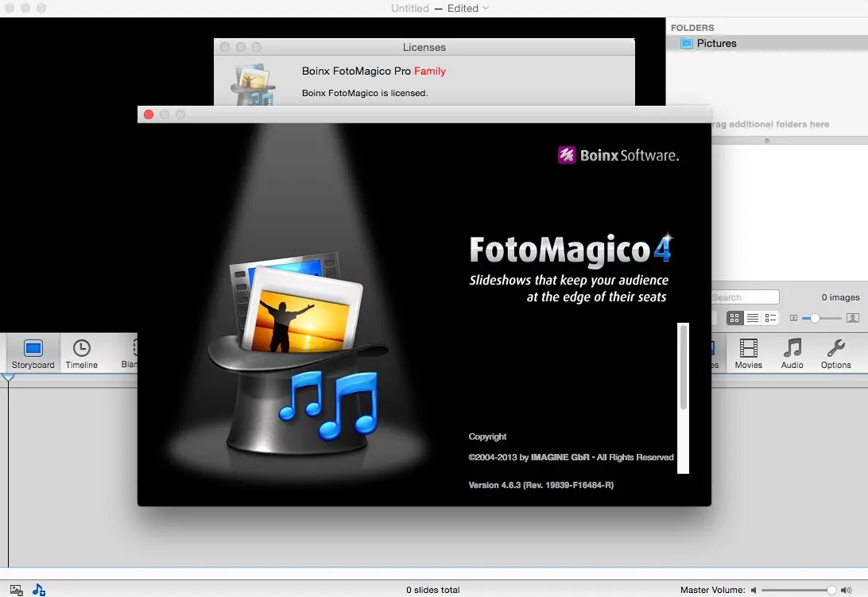Click the FotoMagico hat artwork

298,355
